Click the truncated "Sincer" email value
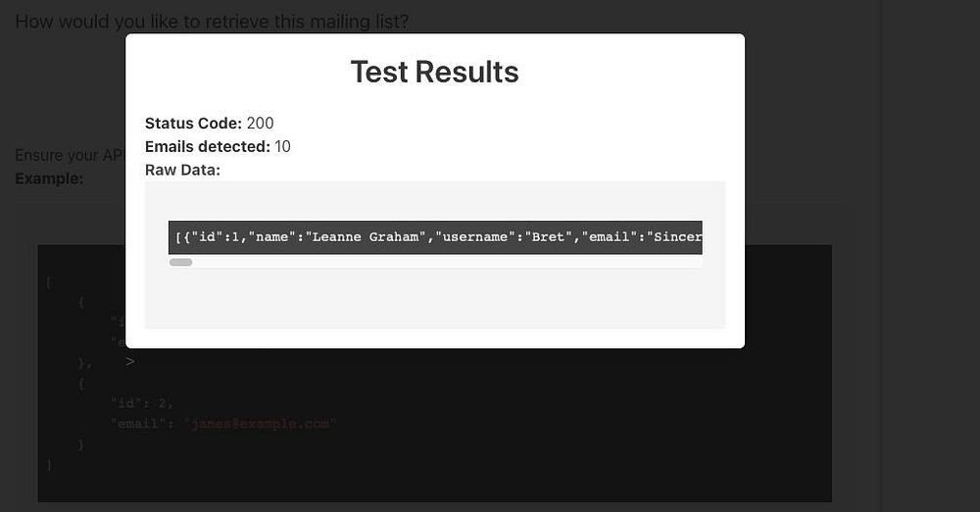980x512 pixels. tap(676, 238)
